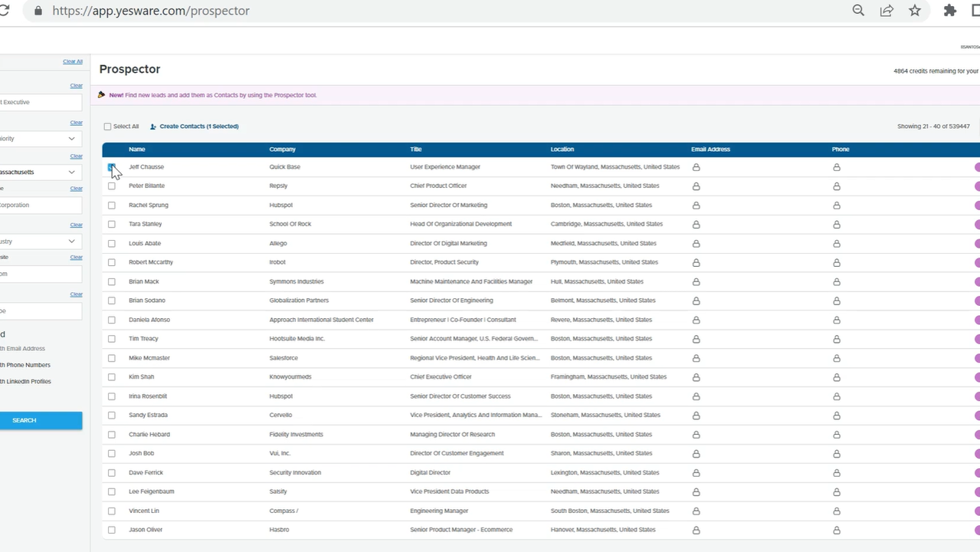Click company name Quick Base
The height and width of the screenshot is (552, 980).
coord(284,167)
